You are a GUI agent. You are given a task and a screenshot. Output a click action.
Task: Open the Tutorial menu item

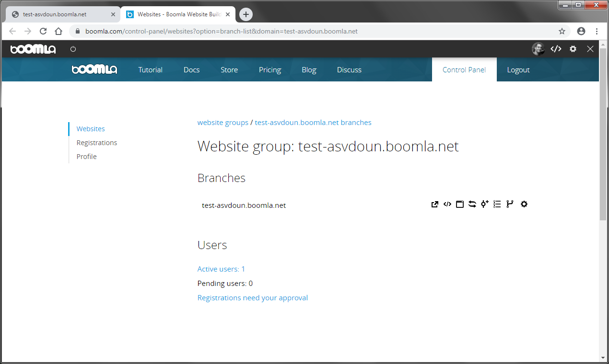coord(151,70)
